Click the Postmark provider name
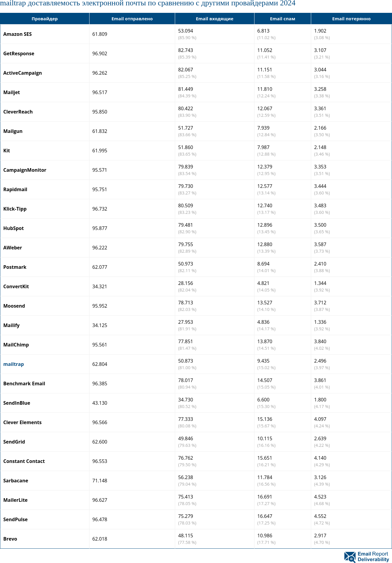 15,267
